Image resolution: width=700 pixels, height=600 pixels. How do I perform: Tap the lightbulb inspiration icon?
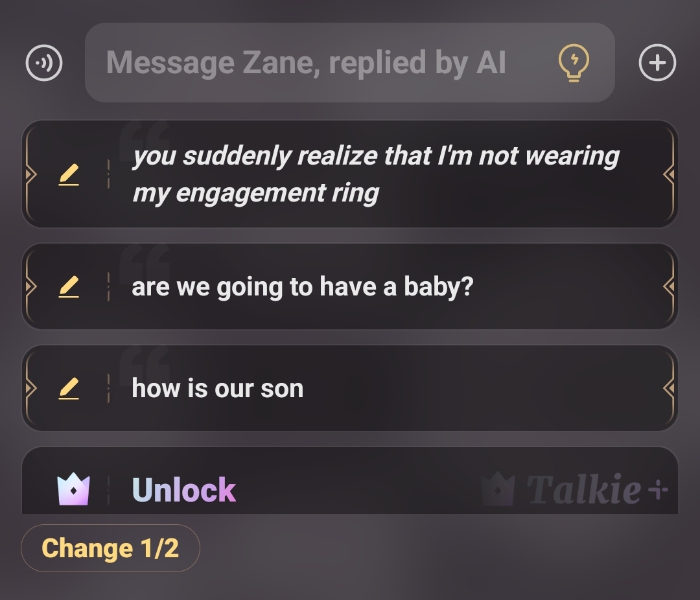click(574, 63)
